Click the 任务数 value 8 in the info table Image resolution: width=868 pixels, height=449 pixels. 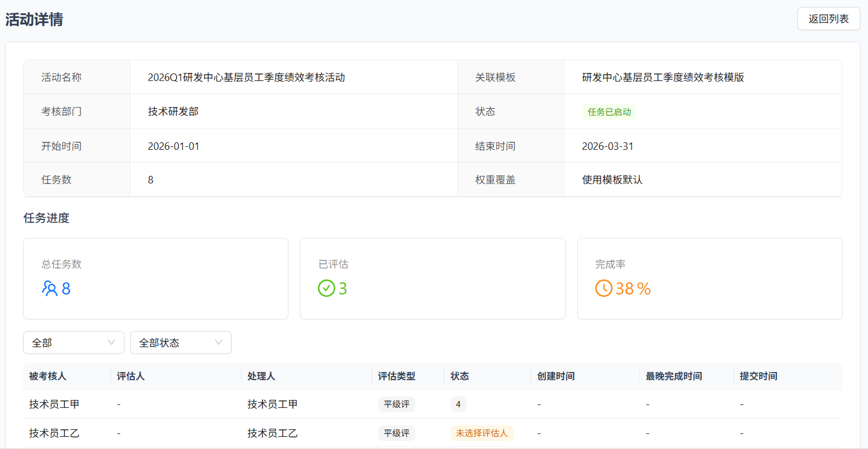tap(151, 179)
